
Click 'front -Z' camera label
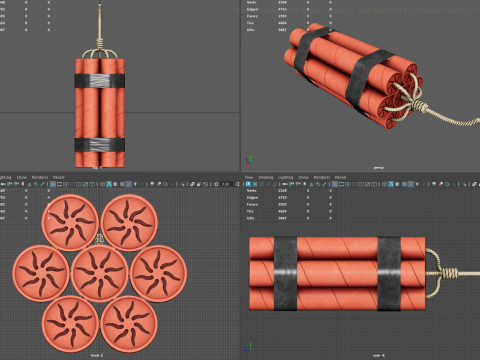pos(97,355)
